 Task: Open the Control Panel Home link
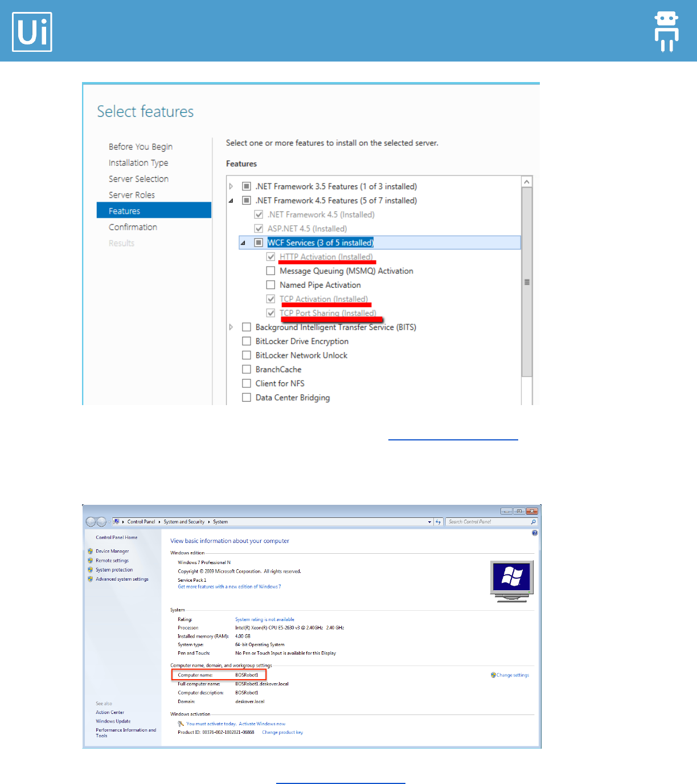pyautogui.click(x=117, y=537)
